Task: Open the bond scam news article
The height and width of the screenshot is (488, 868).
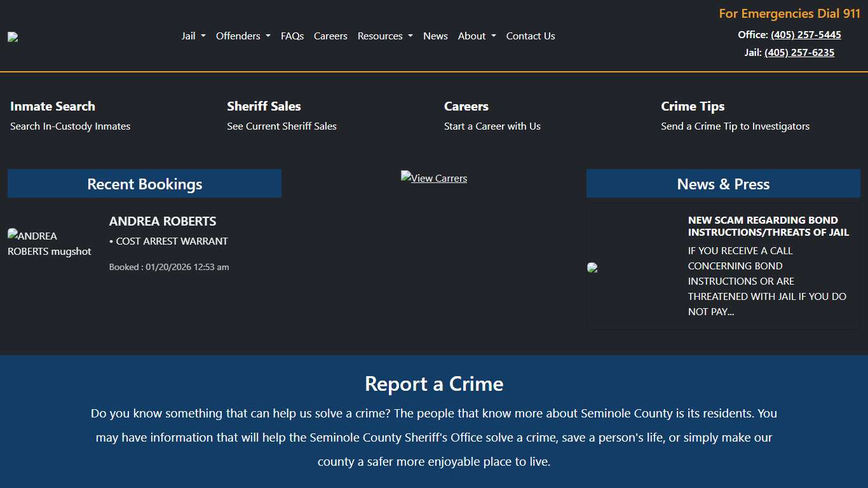Action: point(768,226)
